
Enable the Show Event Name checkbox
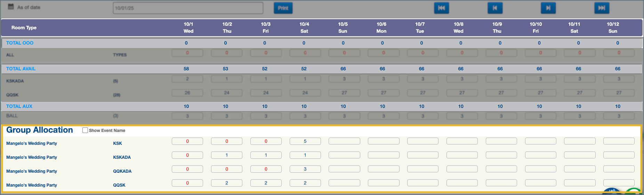coord(85,130)
